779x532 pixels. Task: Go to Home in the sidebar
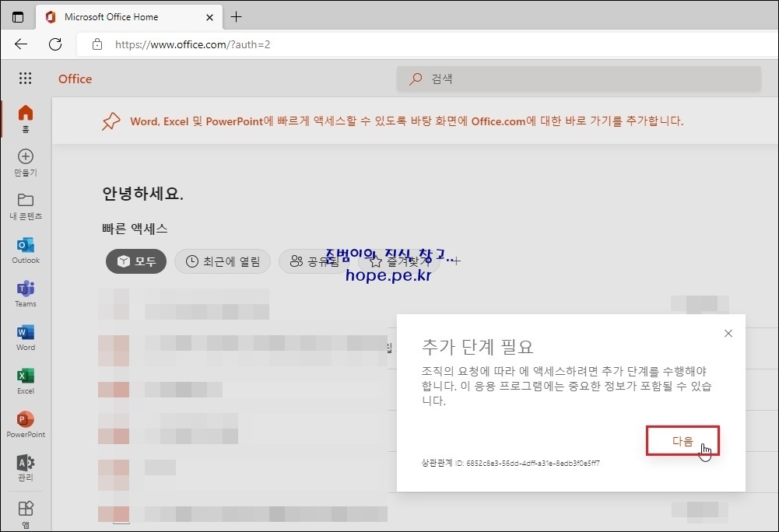(x=26, y=118)
